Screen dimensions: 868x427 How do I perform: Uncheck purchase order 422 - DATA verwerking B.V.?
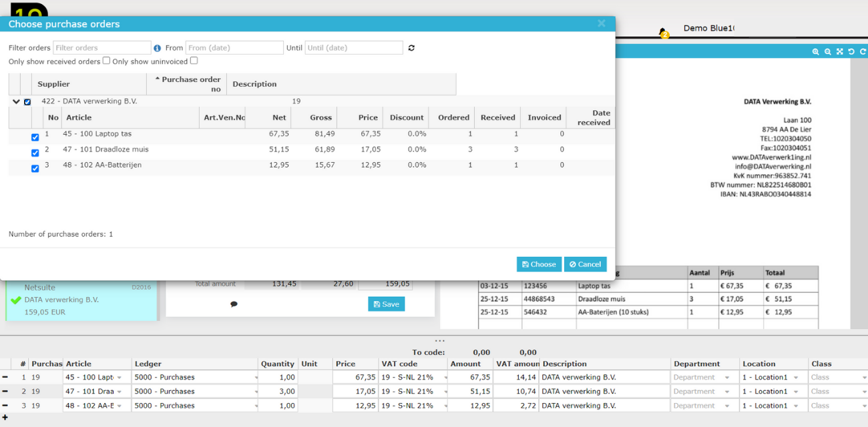pyautogui.click(x=27, y=102)
